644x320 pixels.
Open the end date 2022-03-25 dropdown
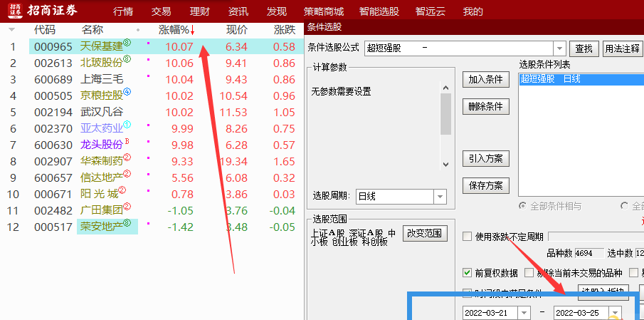615,313
